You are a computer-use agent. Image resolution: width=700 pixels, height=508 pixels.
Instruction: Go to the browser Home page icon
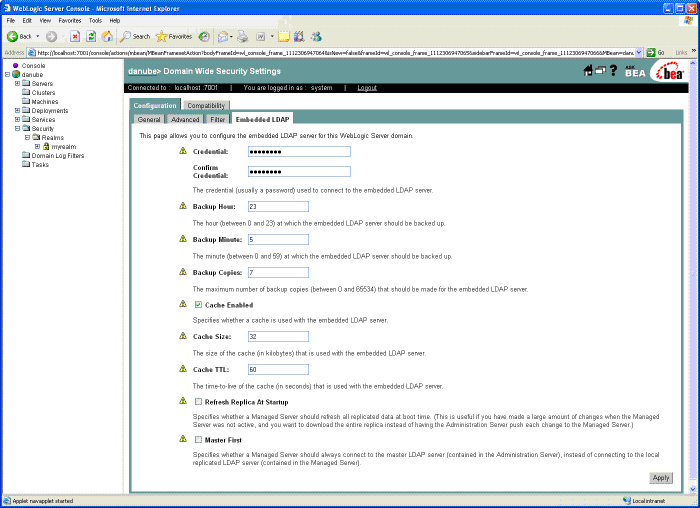pos(107,37)
